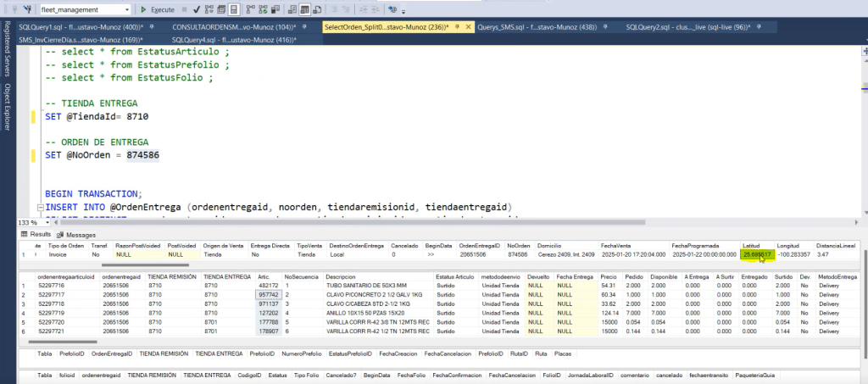
Task: Switch to the SQLQuery4.sql tab
Action: 234,40
